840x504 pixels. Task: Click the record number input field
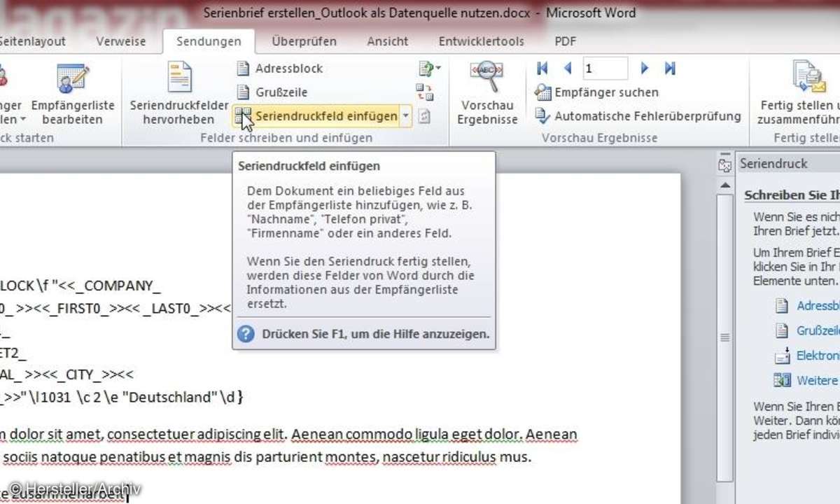(605, 69)
